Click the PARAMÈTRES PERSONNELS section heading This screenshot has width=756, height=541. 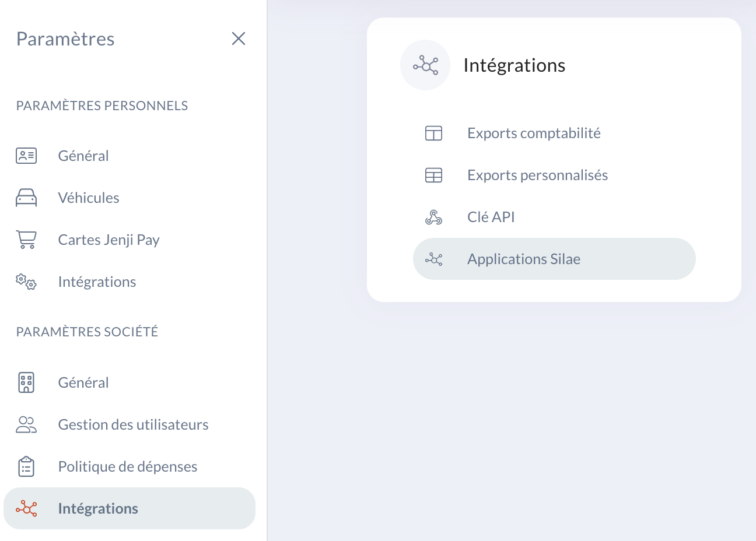pyautogui.click(x=102, y=106)
